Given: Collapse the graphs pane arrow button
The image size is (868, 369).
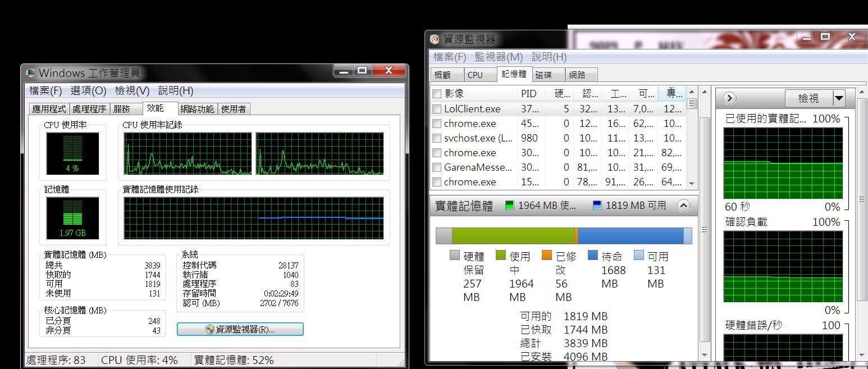Looking at the screenshot, I should pyautogui.click(x=729, y=98).
